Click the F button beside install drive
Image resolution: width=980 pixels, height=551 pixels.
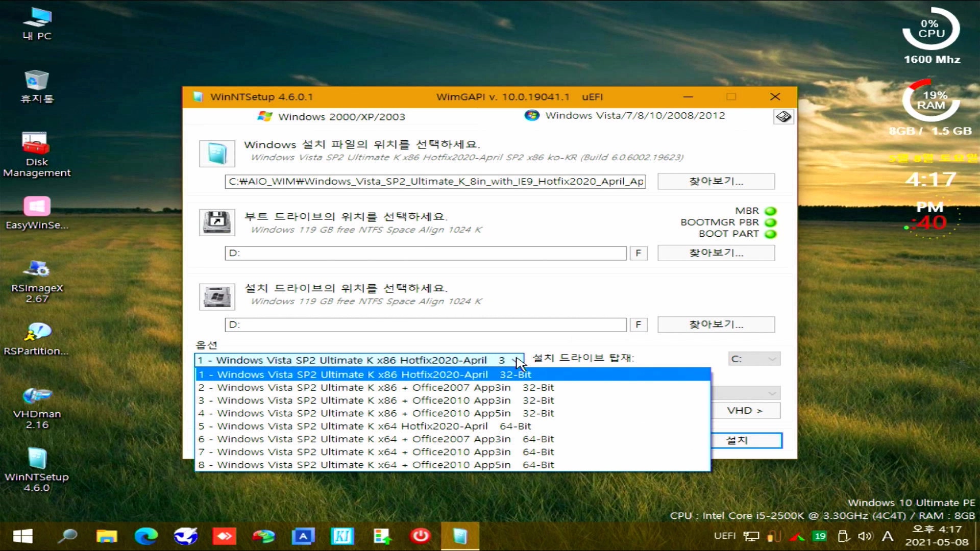638,324
